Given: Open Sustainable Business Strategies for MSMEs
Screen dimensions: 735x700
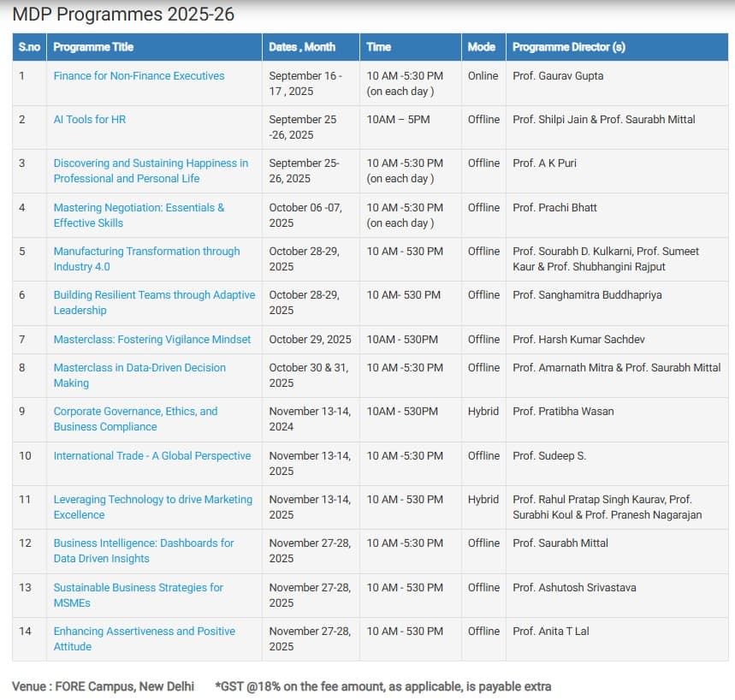Looking at the screenshot, I should click(138, 588).
